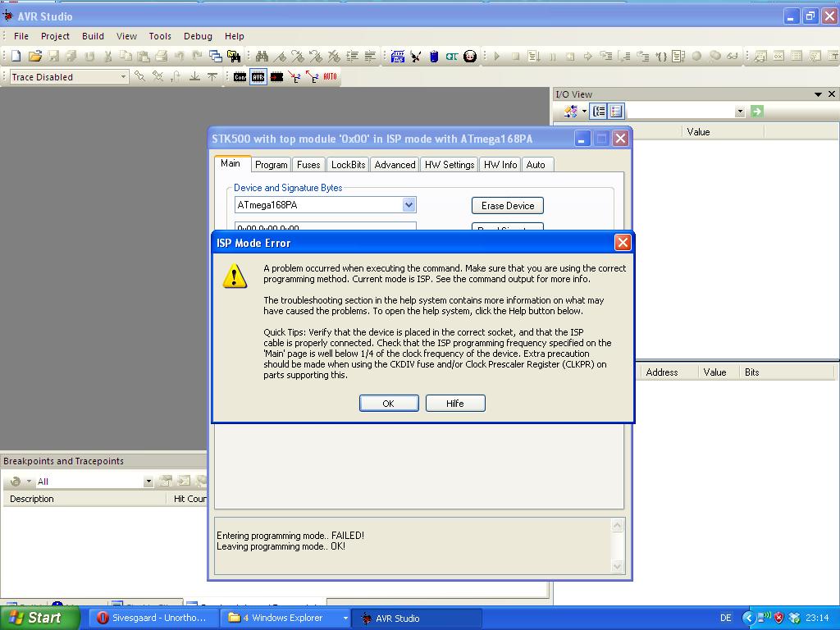This screenshot has height=630, width=840.
Task: Switch to the LockBits tab
Action: point(348,164)
